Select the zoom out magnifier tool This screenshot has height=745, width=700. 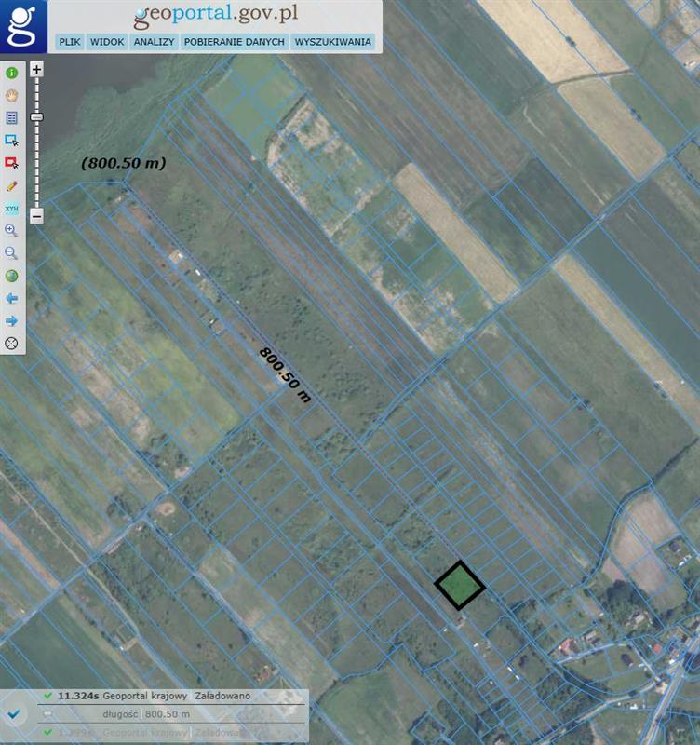tap(12, 252)
